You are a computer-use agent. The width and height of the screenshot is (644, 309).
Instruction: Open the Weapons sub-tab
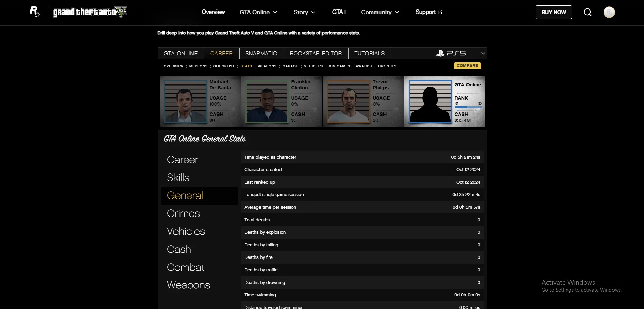(x=267, y=66)
